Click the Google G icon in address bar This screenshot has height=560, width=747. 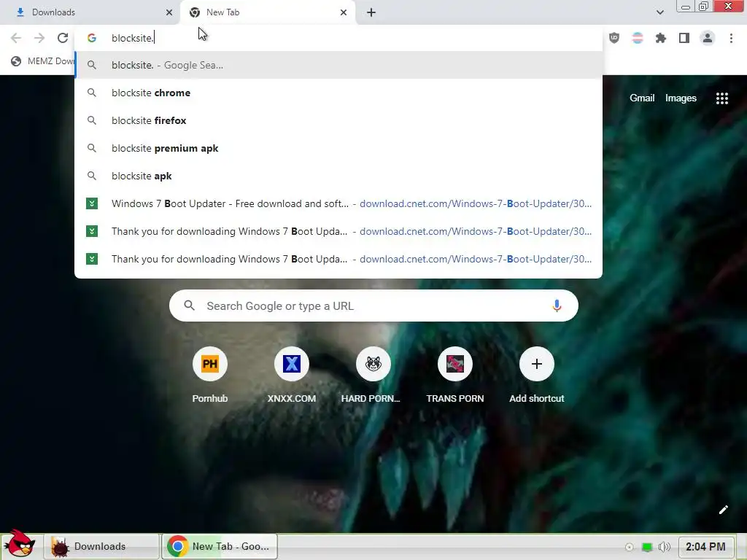pyautogui.click(x=91, y=38)
